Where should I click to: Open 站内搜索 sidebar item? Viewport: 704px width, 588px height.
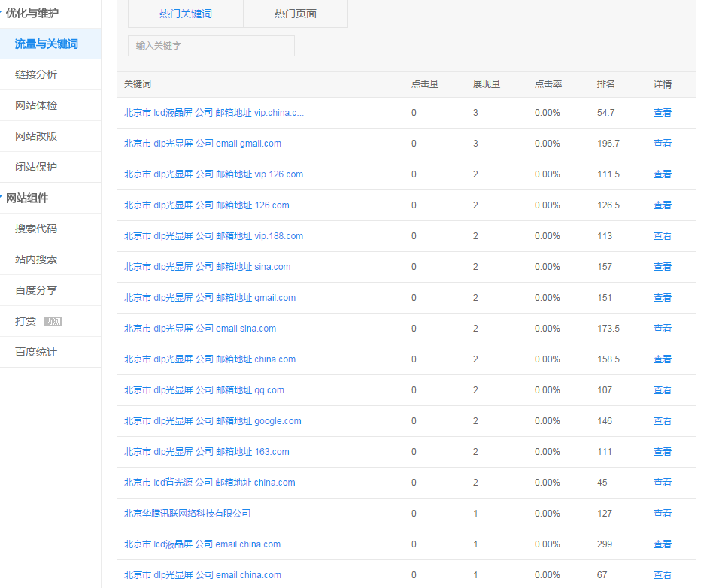pyautogui.click(x=36, y=259)
